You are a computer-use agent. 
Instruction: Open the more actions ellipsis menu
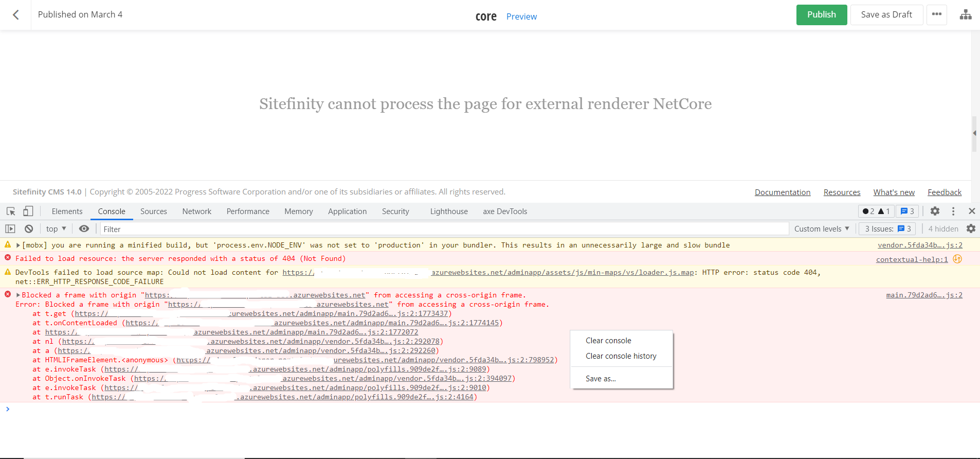tap(937, 14)
